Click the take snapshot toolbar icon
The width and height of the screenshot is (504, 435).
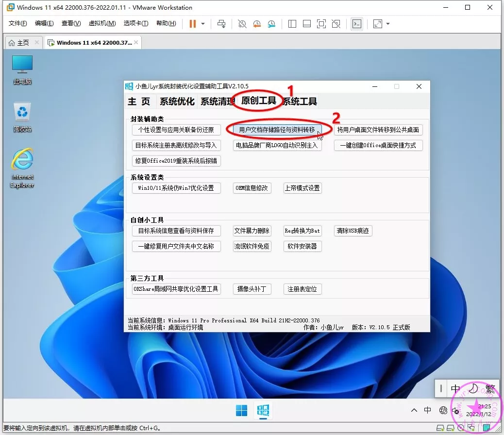(242, 24)
